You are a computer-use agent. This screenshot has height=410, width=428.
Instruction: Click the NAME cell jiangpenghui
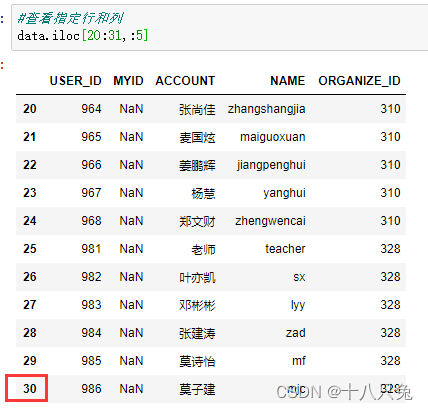[x=271, y=166]
